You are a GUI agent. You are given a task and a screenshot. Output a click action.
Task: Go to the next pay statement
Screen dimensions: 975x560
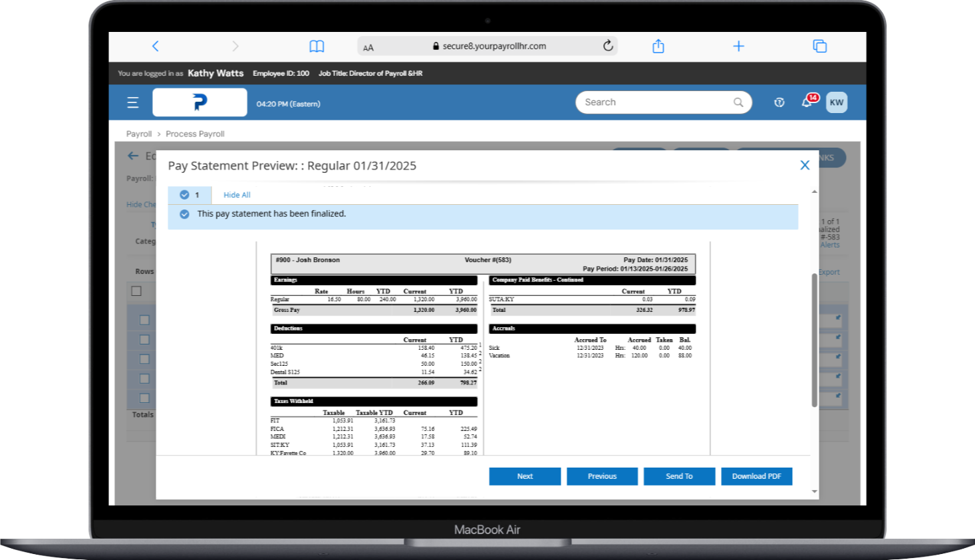pos(525,476)
